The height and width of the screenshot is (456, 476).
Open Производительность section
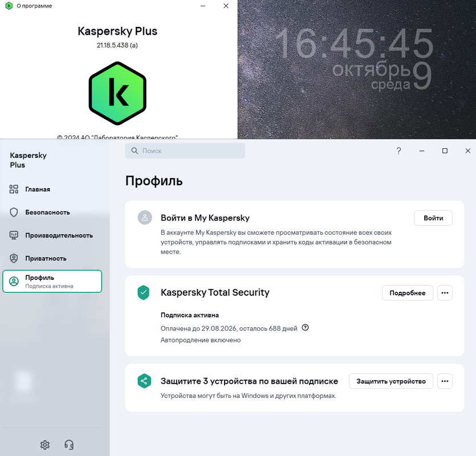point(52,235)
